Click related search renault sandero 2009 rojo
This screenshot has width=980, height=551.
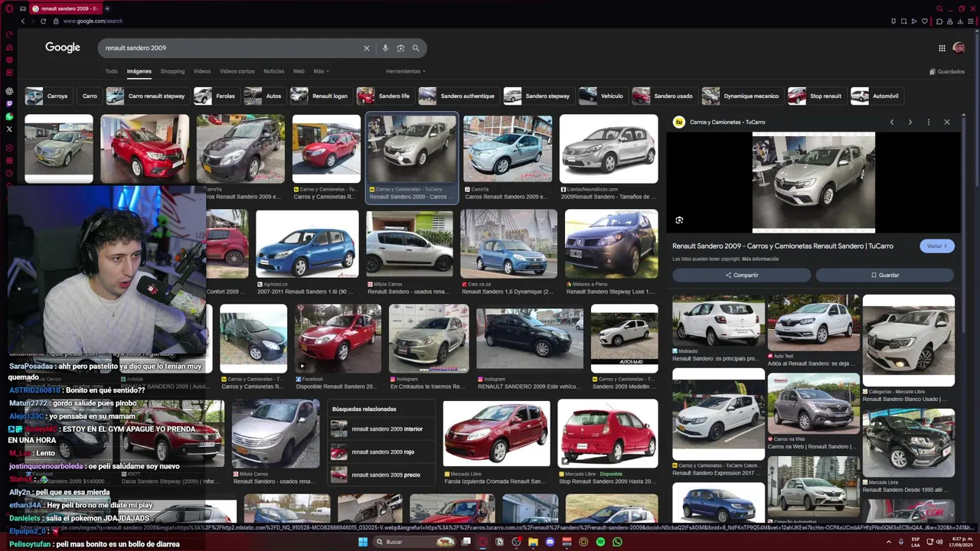pyautogui.click(x=383, y=452)
